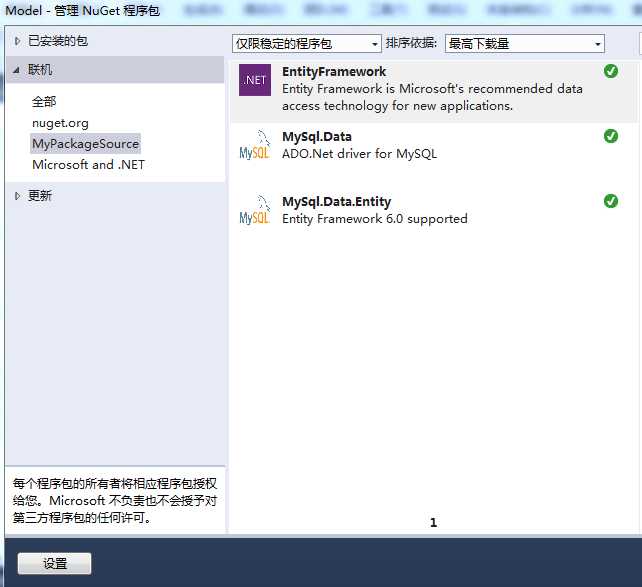The image size is (642, 587).
Task: Select the MyPackageSource source
Action: point(86,144)
